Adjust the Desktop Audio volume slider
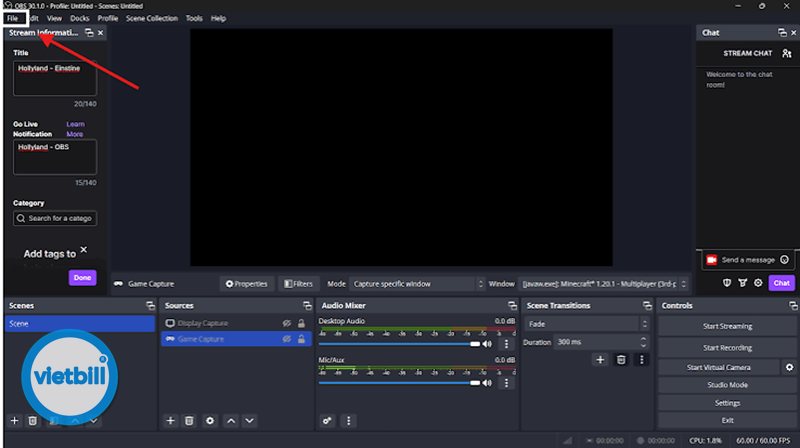The image size is (800, 448). pos(399,344)
